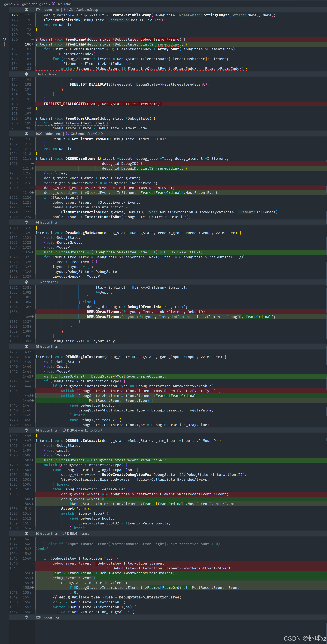Expand the 51 hidden lines fold
Image resolution: width=327 pixels, height=644 pixels.
point(26,282)
